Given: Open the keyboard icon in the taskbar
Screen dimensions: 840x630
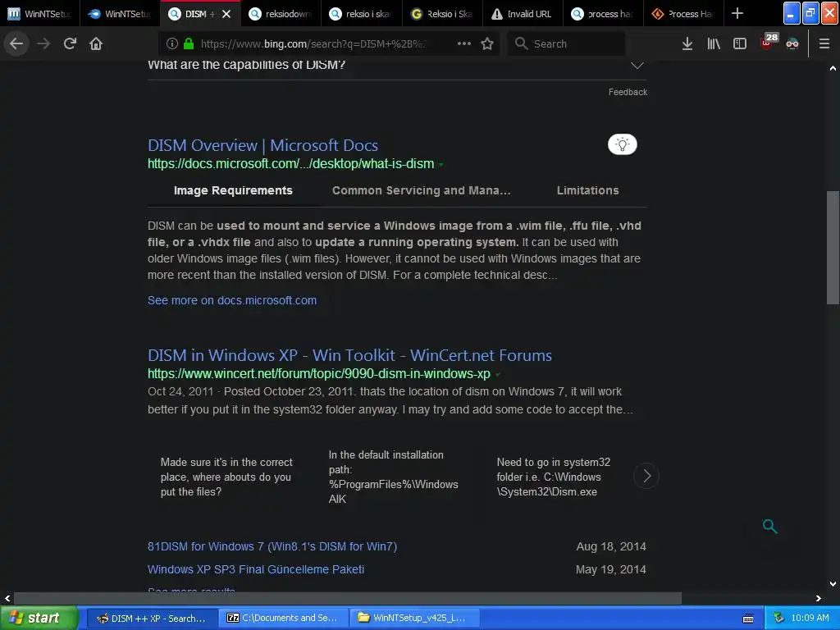Looking at the screenshot, I should (748, 619).
